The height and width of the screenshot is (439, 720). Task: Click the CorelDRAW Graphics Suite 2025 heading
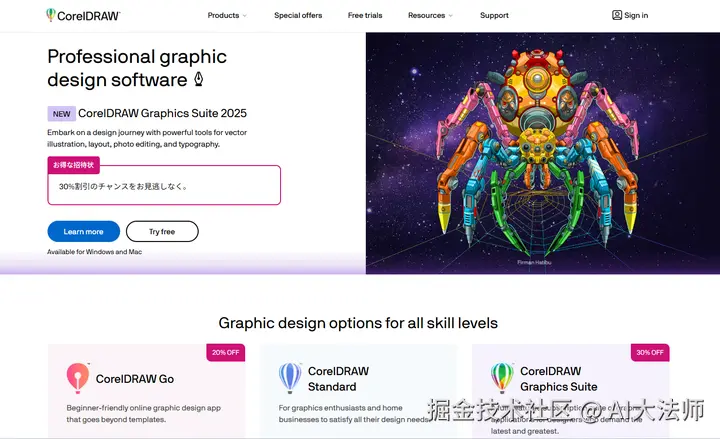point(162,113)
